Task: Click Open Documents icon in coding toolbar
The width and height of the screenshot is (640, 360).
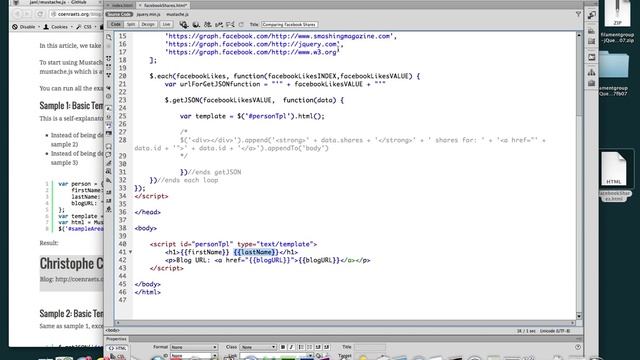Action: coord(109,37)
